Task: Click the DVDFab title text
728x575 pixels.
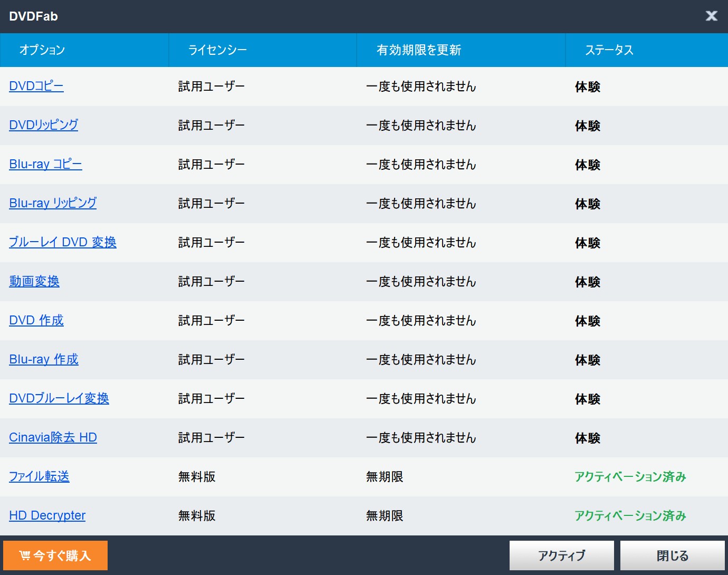Action: click(x=33, y=16)
